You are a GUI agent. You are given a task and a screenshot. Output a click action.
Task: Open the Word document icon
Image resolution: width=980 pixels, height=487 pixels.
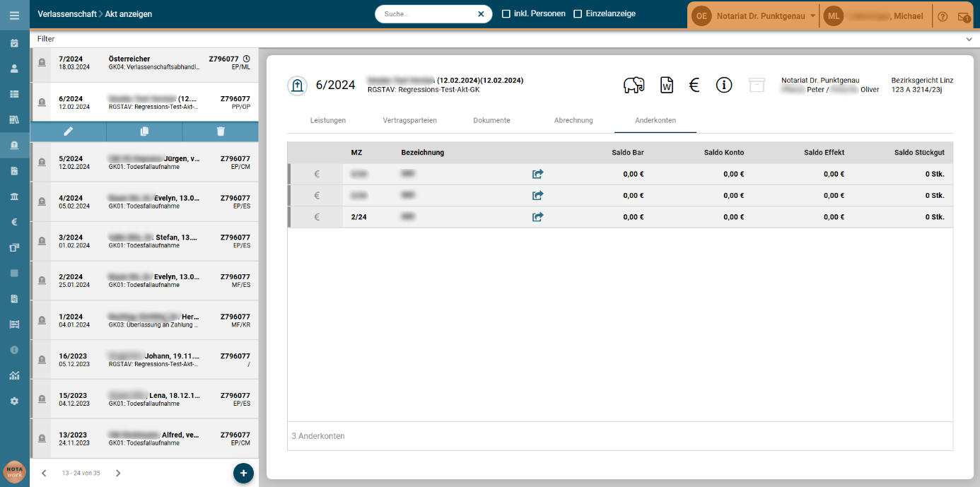(x=666, y=86)
